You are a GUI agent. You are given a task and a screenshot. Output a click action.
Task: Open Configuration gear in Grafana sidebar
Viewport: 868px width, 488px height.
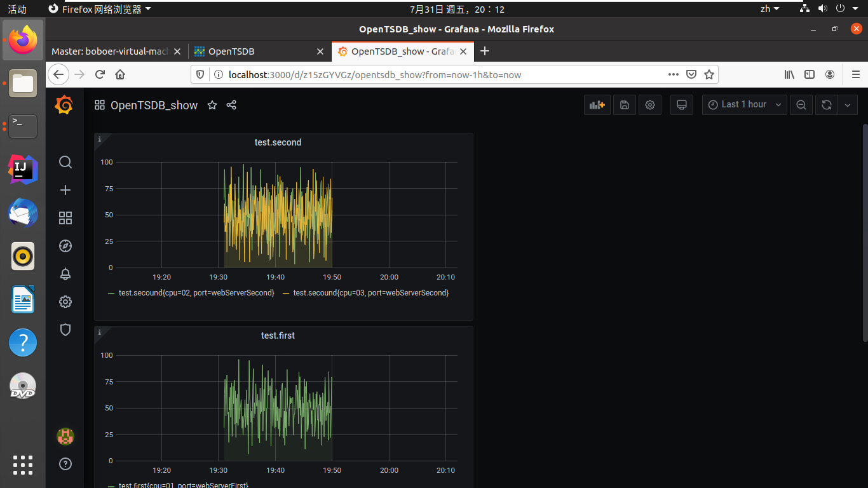point(65,302)
